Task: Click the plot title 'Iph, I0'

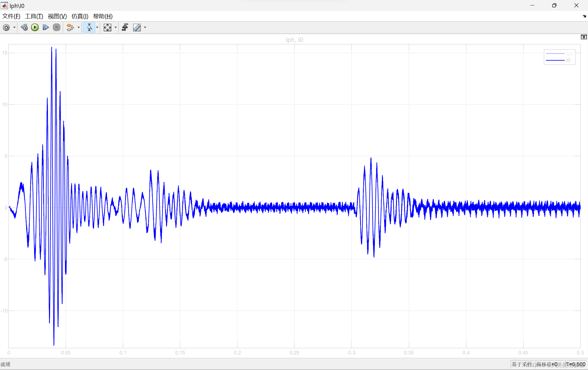Action: [294, 40]
